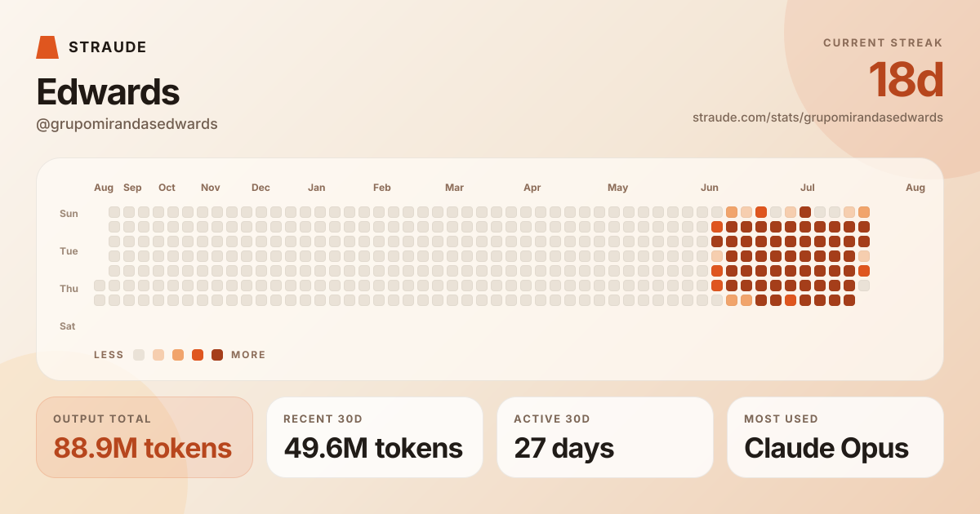Image resolution: width=980 pixels, height=514 pixels.
Task: Select the Recent 30D 49.6M tokens card
Action: pyautogui.click(x=375, y=437)
